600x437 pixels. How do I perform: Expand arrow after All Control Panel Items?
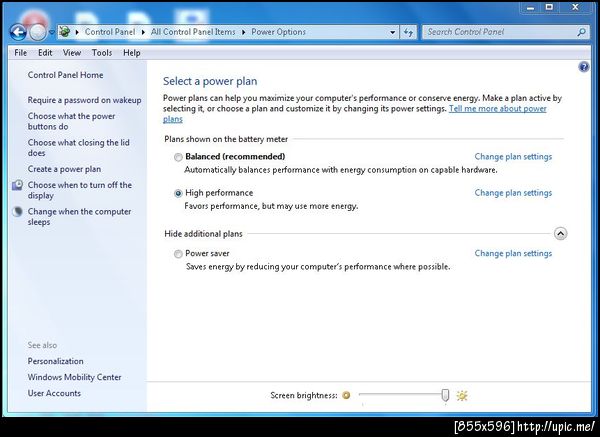pyautogui.click(x=244, y=32)
